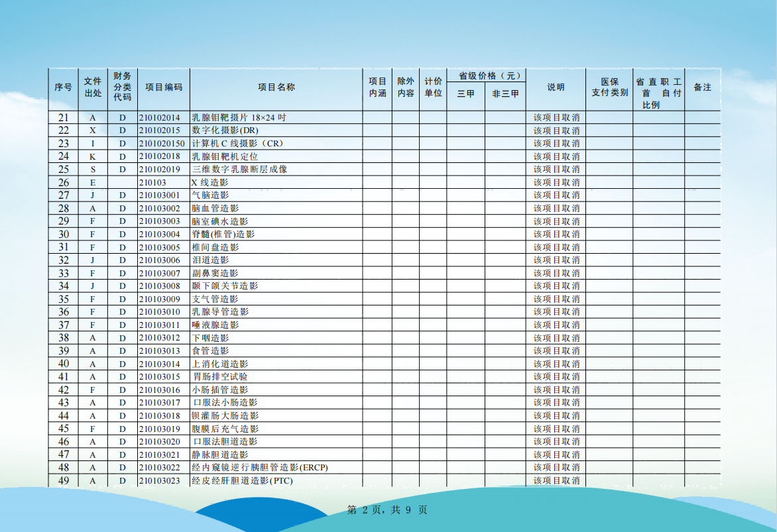Select the X线造影 row name
The height and width of the screenshot is (532, 777).
click(209, 182)
